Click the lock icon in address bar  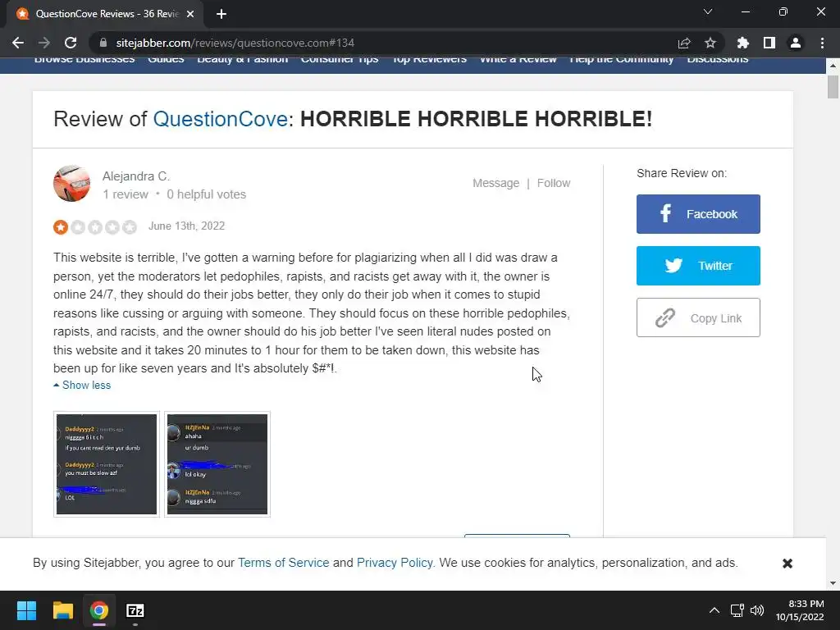[104, 43]
